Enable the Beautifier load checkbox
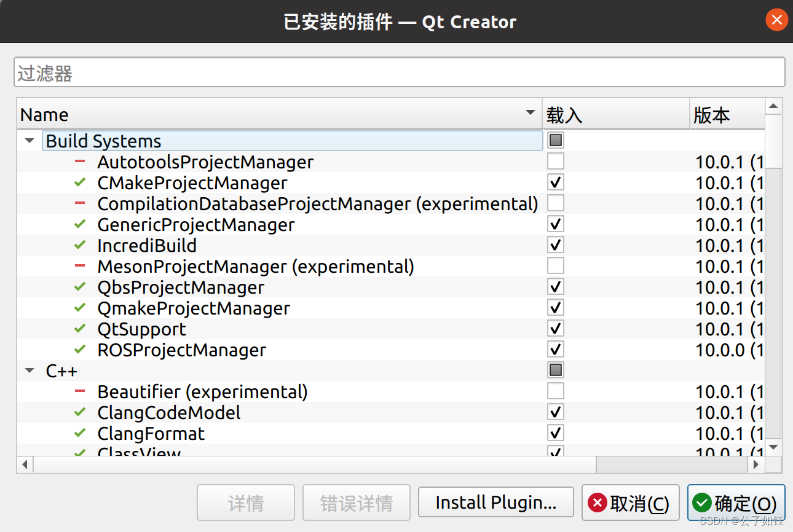 pyautogui.click(x=556, y=391)
